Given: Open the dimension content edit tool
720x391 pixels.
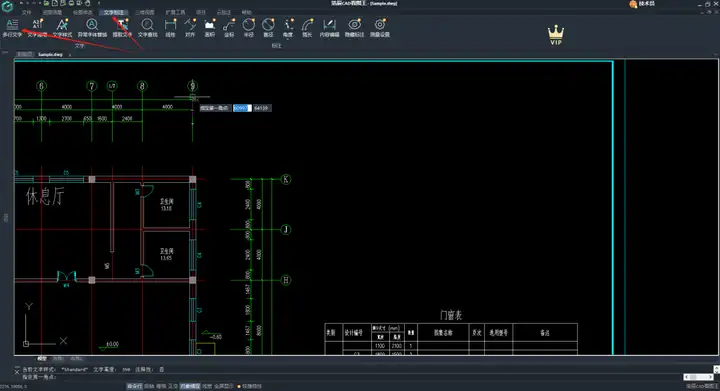Looking at the screenshot, I should [x=329, y=28].
